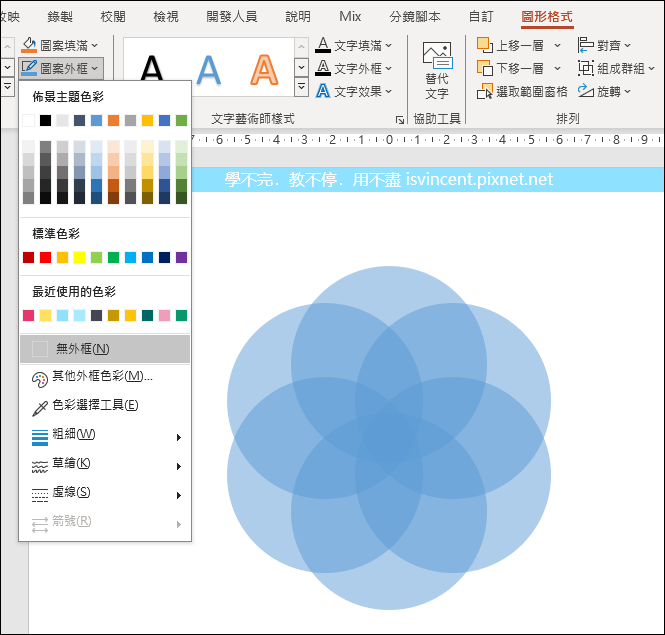
Task: Pick standard red color swatch
Action: click(45, 257)
